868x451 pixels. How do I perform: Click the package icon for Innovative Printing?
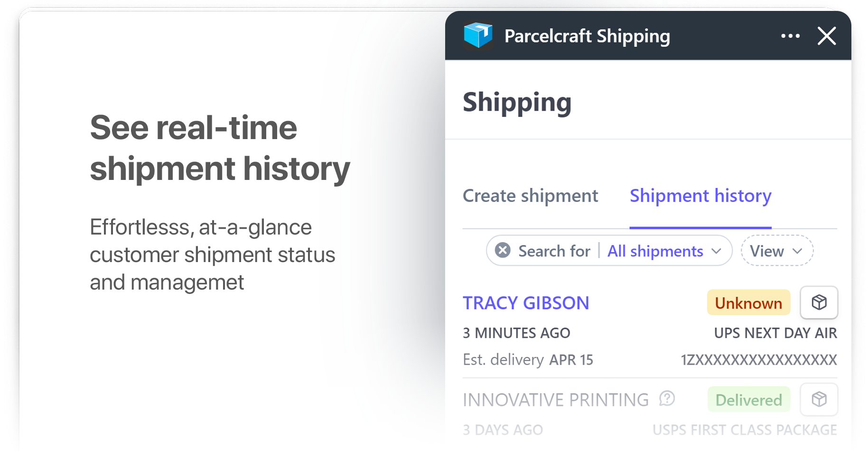point(819,399)
